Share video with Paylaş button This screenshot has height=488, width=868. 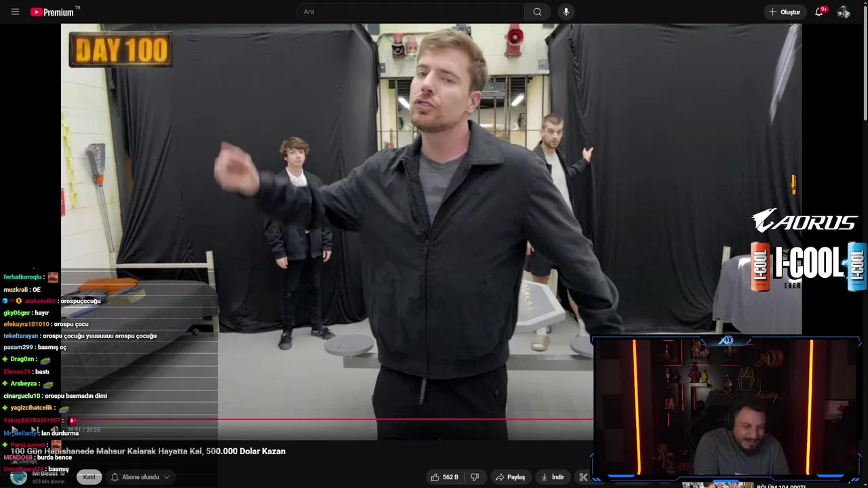(x=511, y=477)
